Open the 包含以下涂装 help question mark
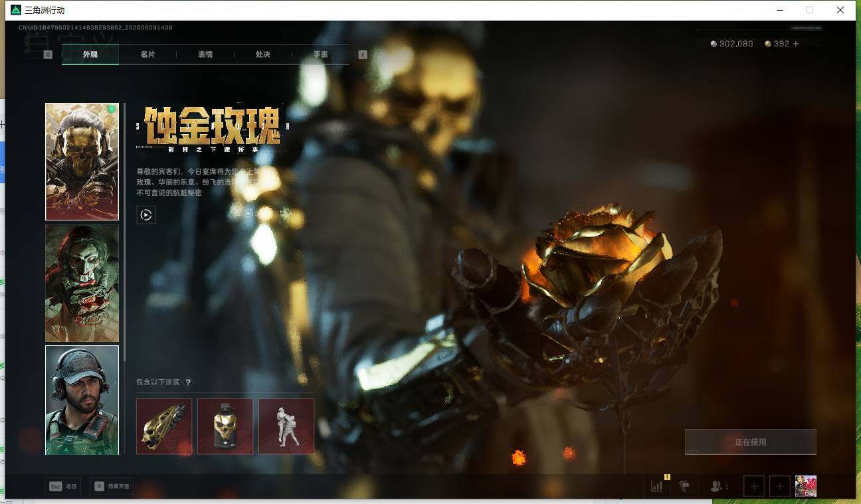 click(188, 382)
